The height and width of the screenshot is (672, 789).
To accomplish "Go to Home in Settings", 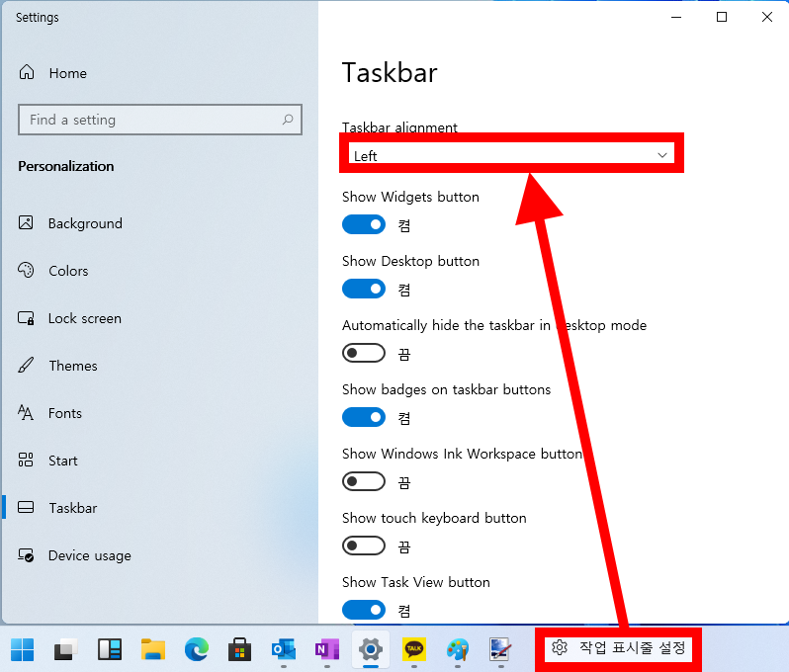I will click(68, 73).
